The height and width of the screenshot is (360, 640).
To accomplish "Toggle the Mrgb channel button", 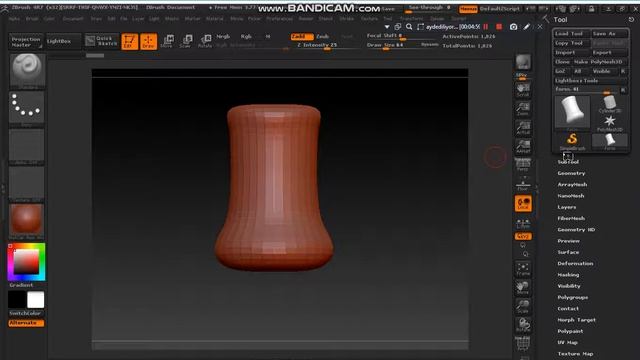I will coord(223,36).
